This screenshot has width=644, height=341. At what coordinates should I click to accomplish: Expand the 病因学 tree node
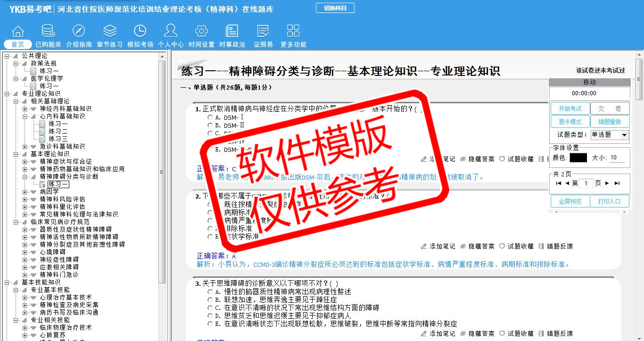[x=25, y=192]
